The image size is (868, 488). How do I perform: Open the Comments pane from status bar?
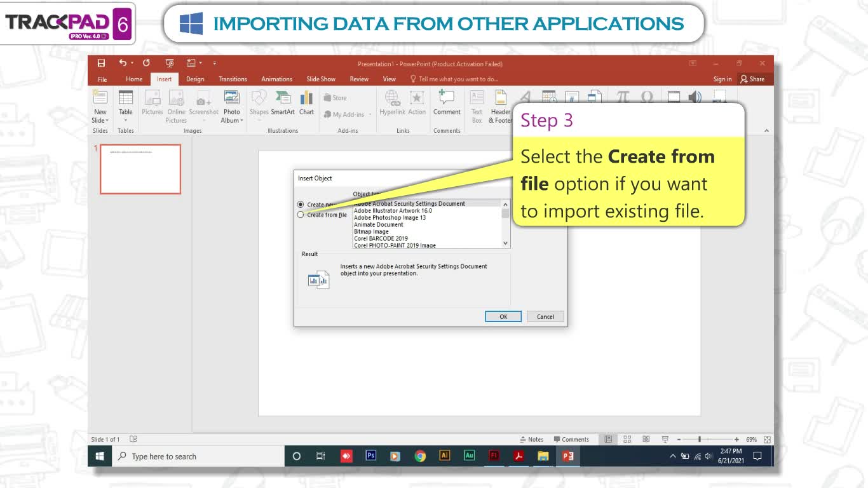571,439
